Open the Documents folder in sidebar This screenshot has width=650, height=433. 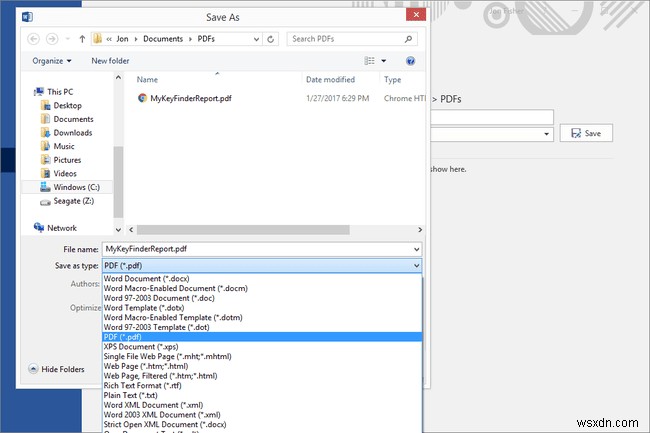pos(73,119)
